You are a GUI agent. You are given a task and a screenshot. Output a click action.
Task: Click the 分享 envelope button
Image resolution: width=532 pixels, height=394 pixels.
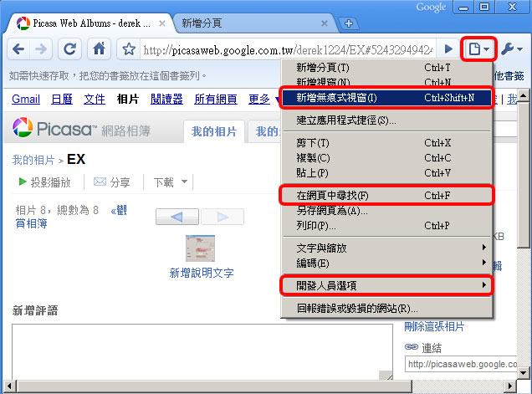111,182
